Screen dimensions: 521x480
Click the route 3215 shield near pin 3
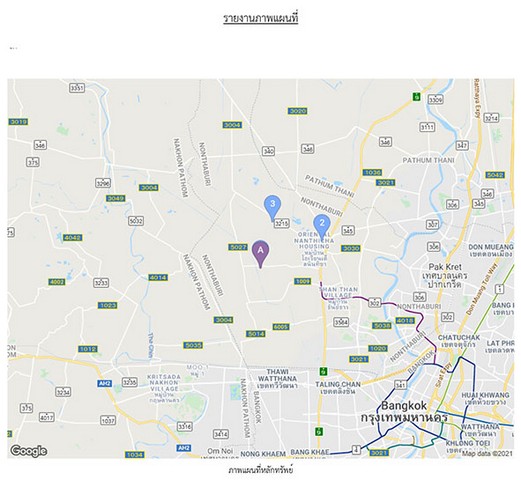point(282,223)
